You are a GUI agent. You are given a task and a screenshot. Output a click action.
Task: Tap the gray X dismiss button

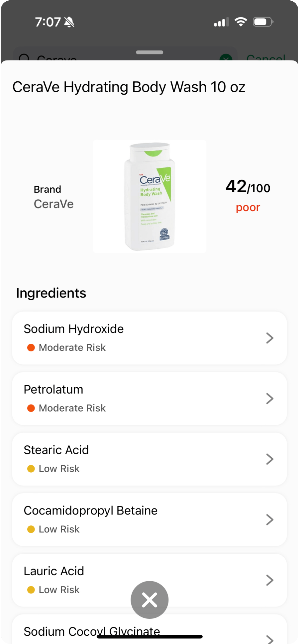(149, 600)
